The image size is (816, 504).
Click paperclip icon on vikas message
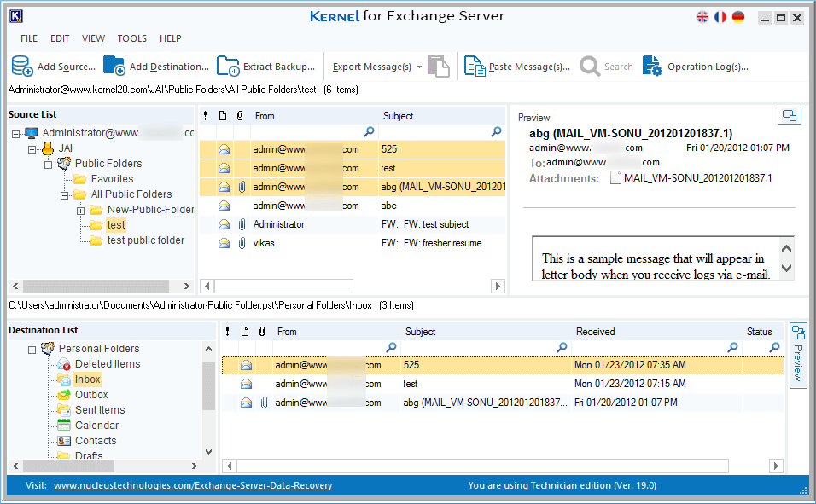click(242, 243)
